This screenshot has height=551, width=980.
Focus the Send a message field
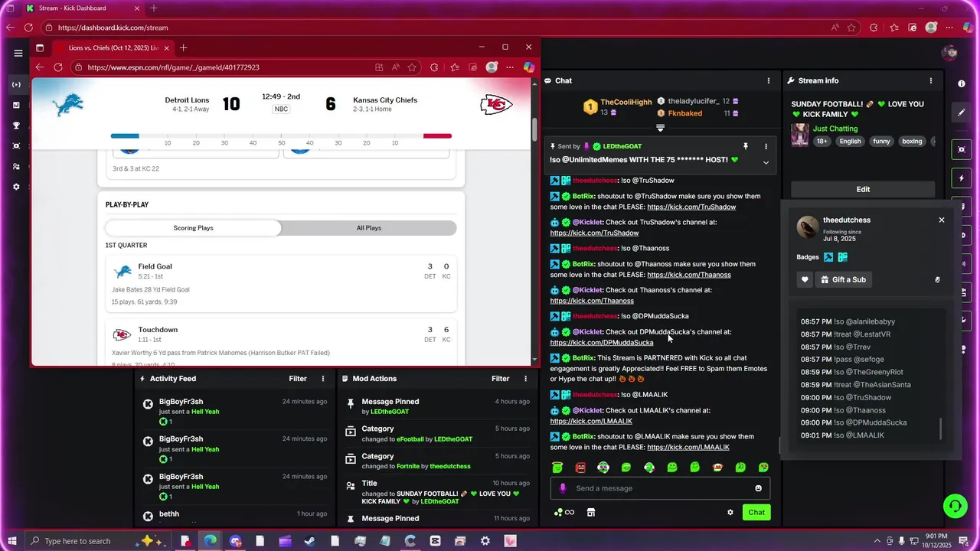coord(660,488)
